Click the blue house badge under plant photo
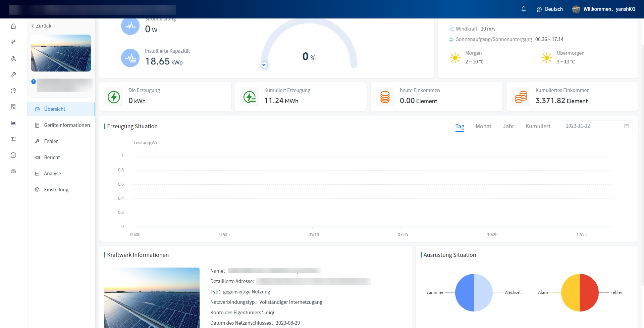Image resolution: width=644 pixels, height=328 pixels. tap(34, 81)
